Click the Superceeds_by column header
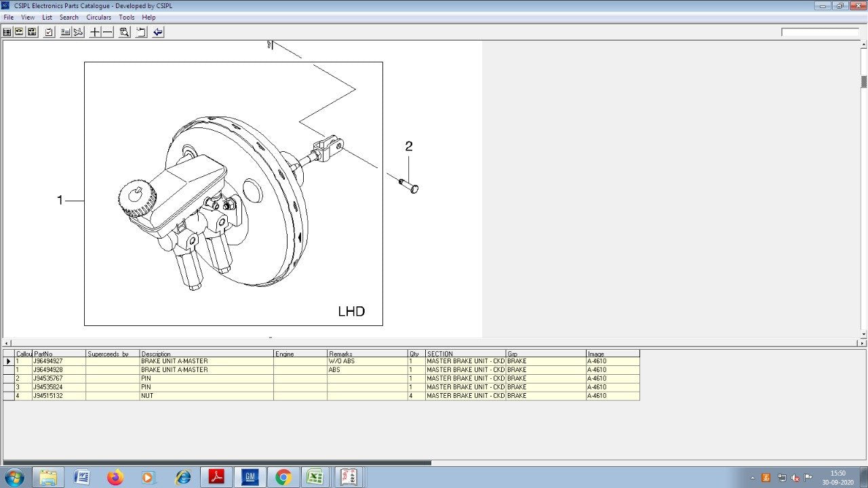The image size is (868, 488). tap(113, 354)
